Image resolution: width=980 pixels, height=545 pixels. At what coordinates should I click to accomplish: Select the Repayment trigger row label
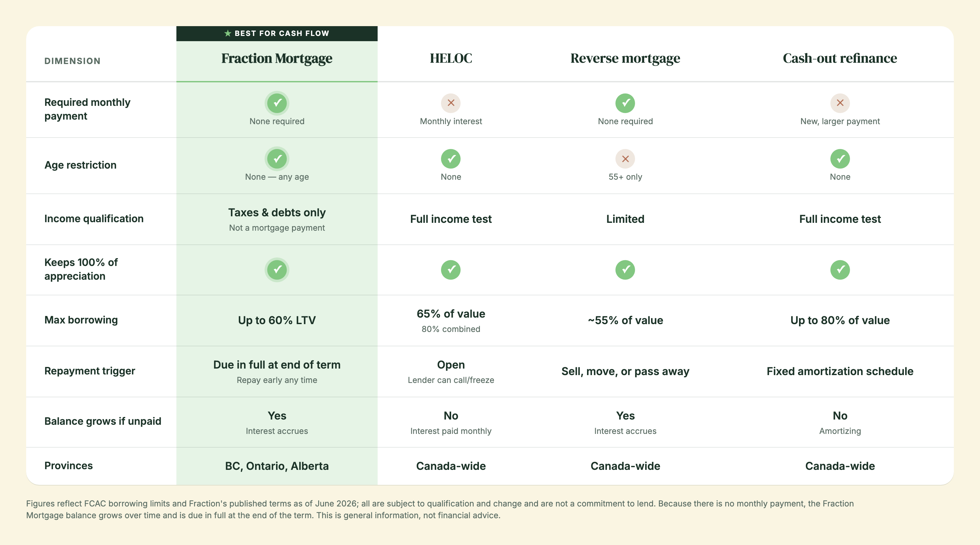[x=90, y=371]
